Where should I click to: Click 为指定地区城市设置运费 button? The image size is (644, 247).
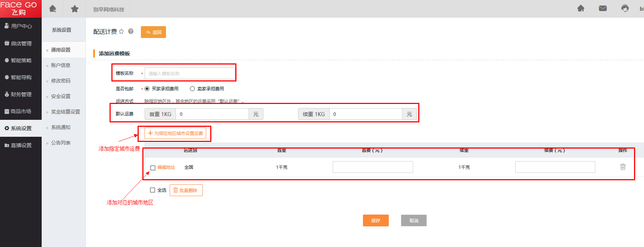pyautogui.click(x=175, y=133)
